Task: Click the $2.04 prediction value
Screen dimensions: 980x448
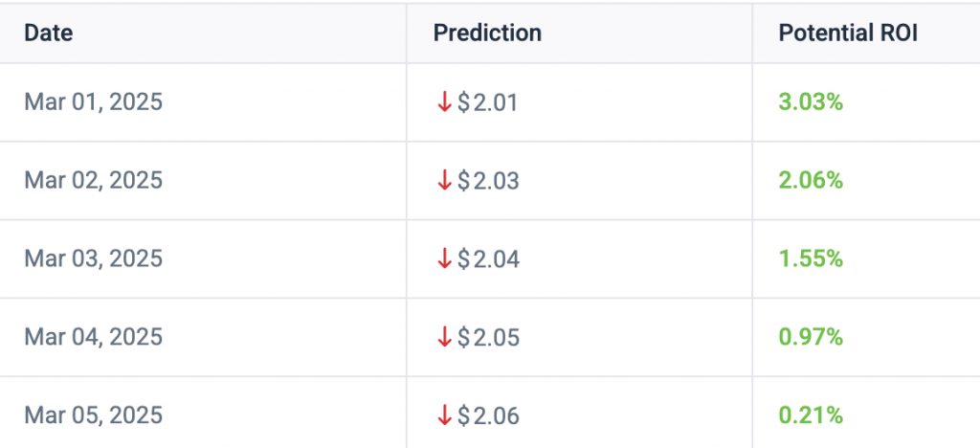Action: click(x=488, y=258)
